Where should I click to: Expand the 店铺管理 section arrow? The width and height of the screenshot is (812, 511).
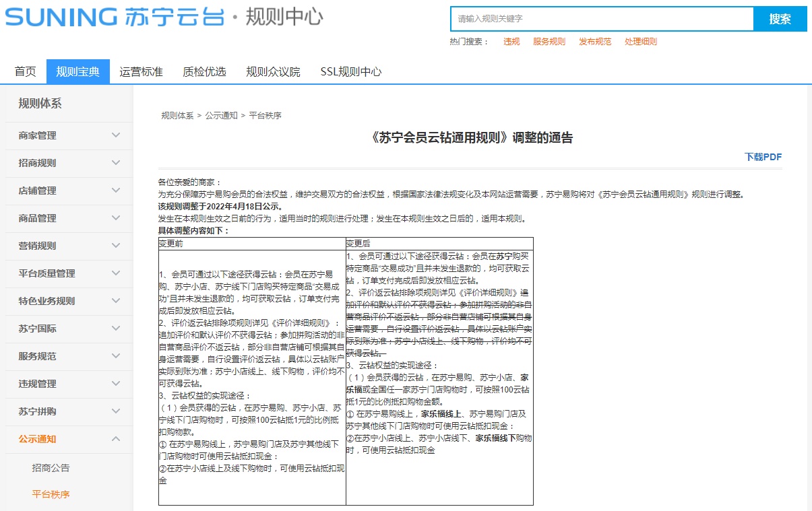116,191
